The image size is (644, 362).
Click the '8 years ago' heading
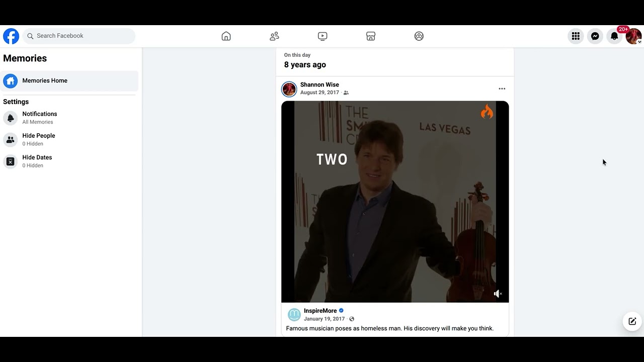305,65
